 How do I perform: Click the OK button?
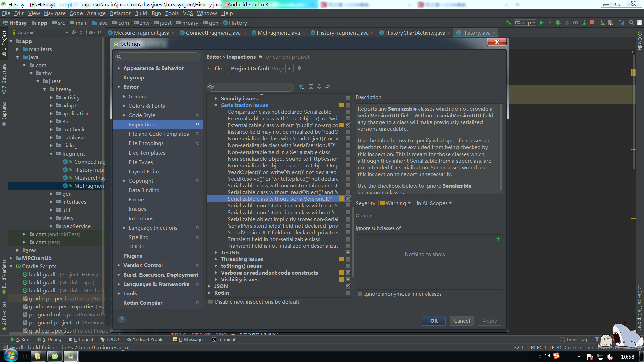pyautogui.click(x=434, y=321)
